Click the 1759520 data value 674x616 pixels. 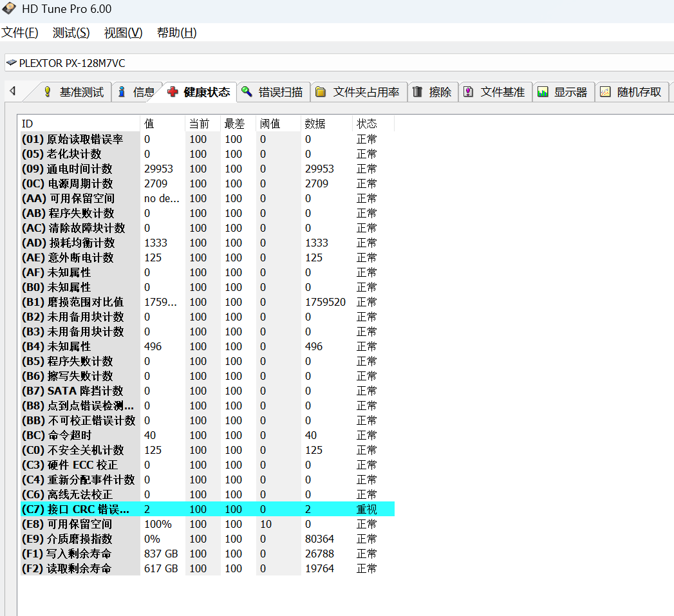point(325,302)
